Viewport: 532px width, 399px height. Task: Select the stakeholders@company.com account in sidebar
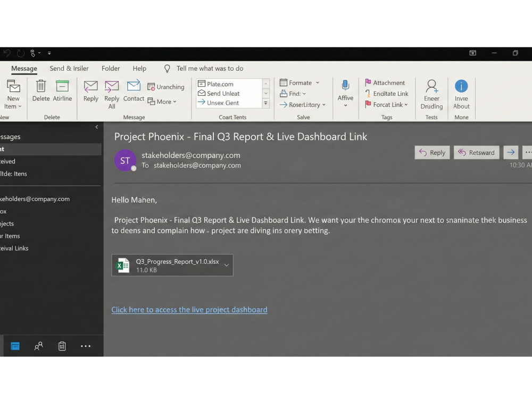[35, 199]
